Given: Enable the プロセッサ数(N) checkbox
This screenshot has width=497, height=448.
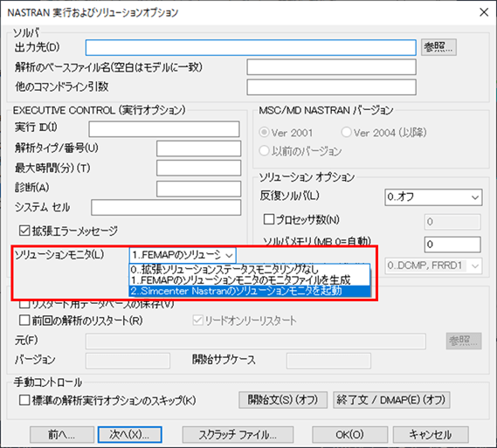Looking at the screenshot, I should 269,219.
